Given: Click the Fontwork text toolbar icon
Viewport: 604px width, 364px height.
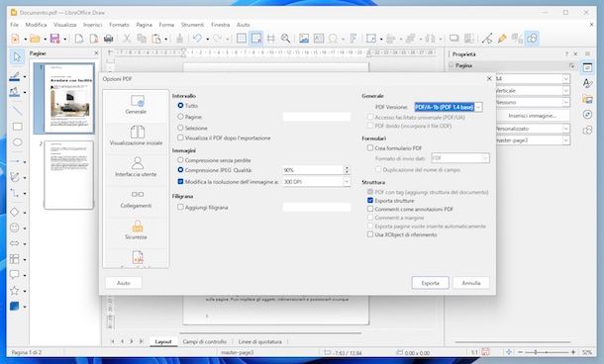Looking at the screenshot, I should [x=352, y=39].
